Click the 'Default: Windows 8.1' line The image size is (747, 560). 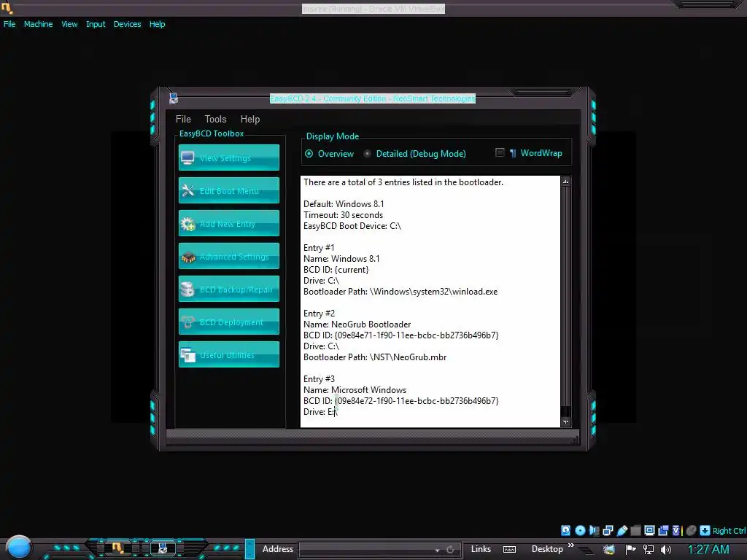[344, 204]
